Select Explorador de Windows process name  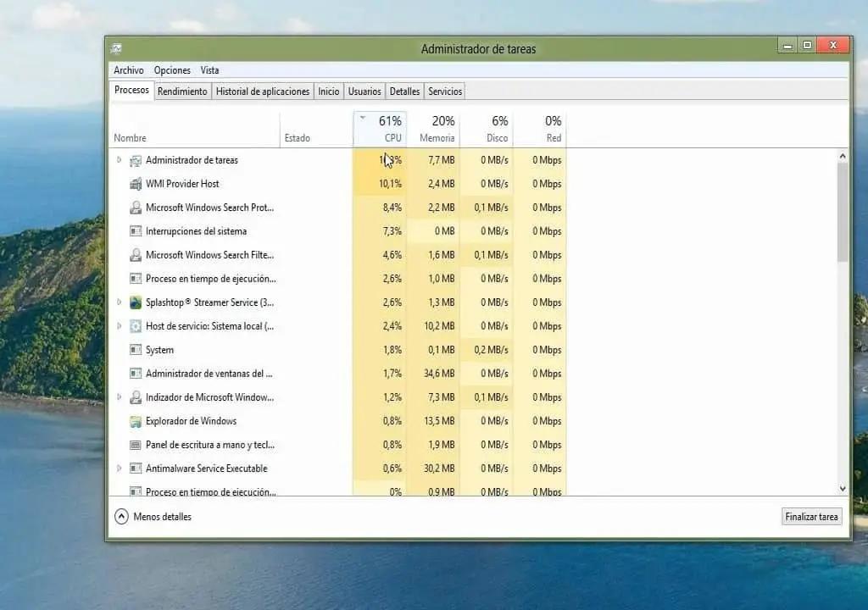191,421
